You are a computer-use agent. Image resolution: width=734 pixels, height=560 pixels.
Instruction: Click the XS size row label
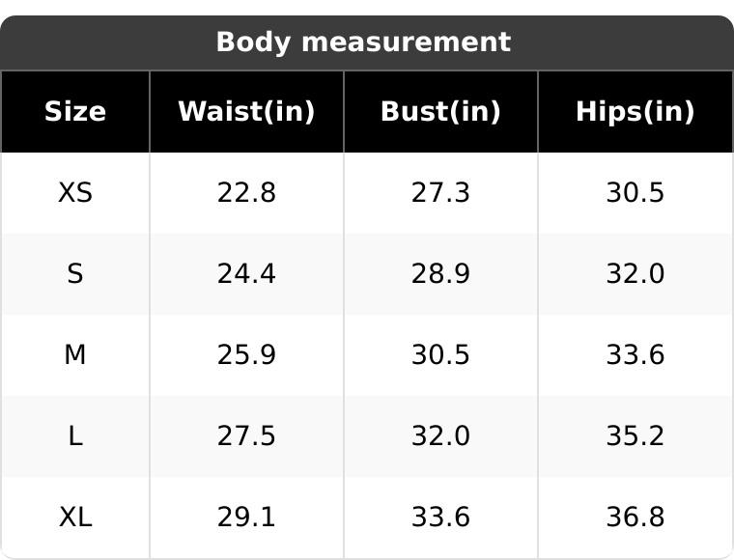point(75,192)
